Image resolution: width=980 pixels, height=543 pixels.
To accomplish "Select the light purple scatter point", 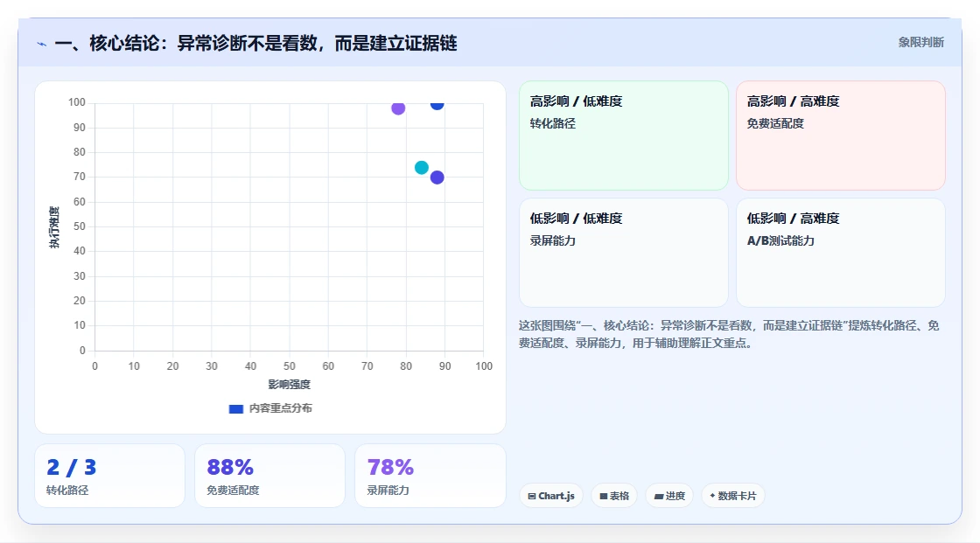I will pyautogui.click(x=398, y=108).
